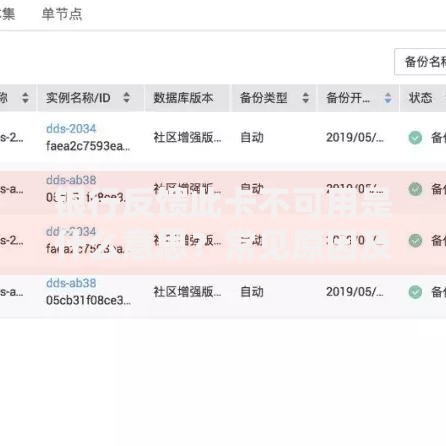Screen dimensions: 446x446
Task: Click 自动 backup type in first row
Action: (x=252, y=137)
